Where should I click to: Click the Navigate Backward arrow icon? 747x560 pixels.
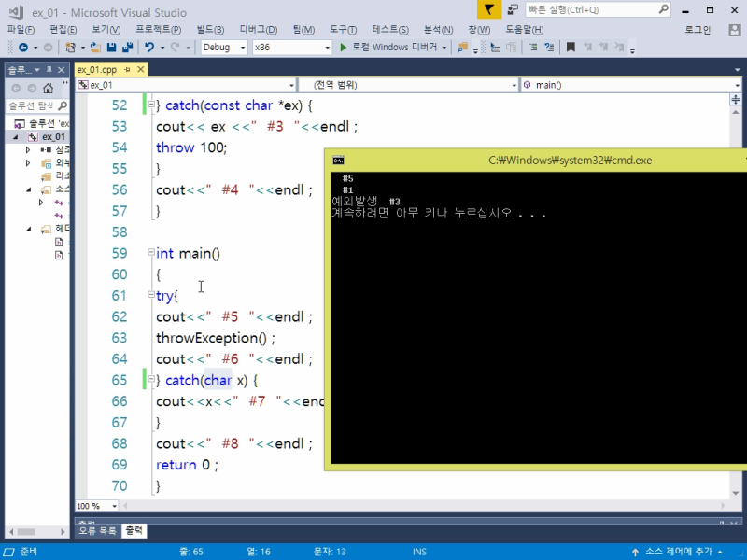pyautogui.click(x=22, y=48)
